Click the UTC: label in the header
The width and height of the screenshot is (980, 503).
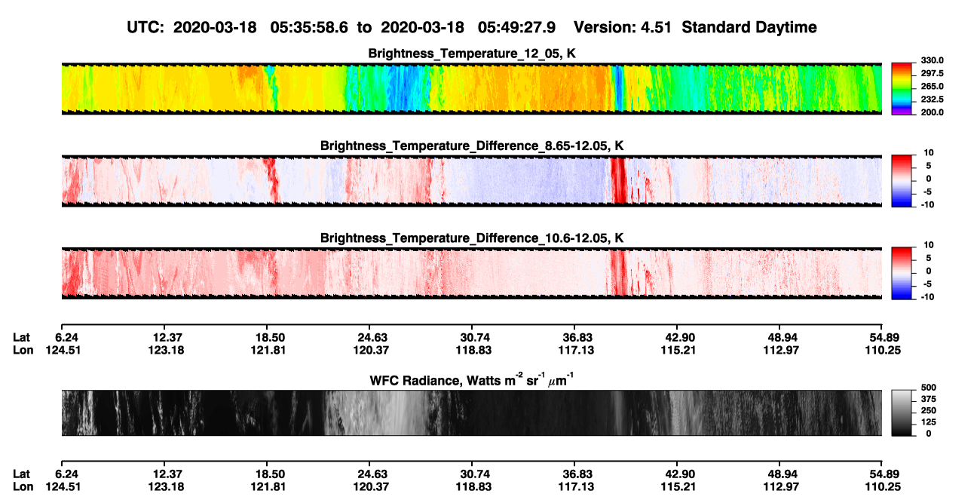click(x=146, y=27)
